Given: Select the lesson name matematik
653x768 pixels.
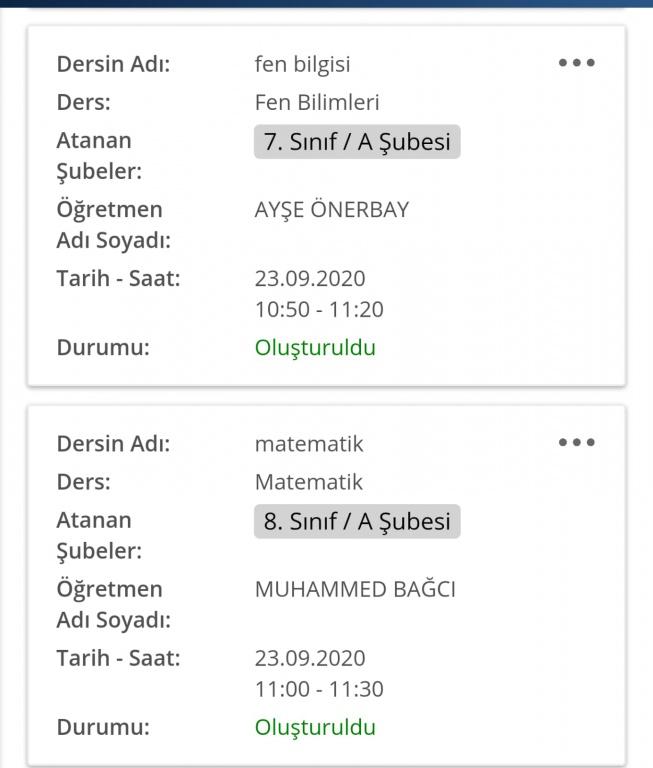Looking at the screenshot, I should click(309, 444).
